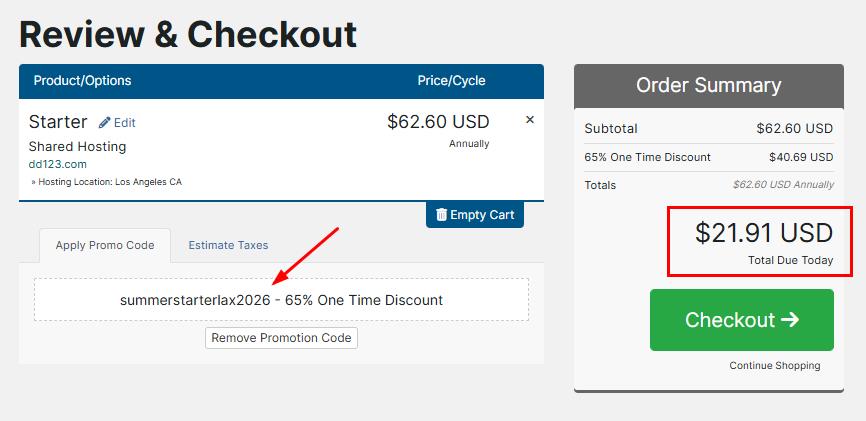
Task: Click Remove Promotion Code button
Action: point(282,338)
